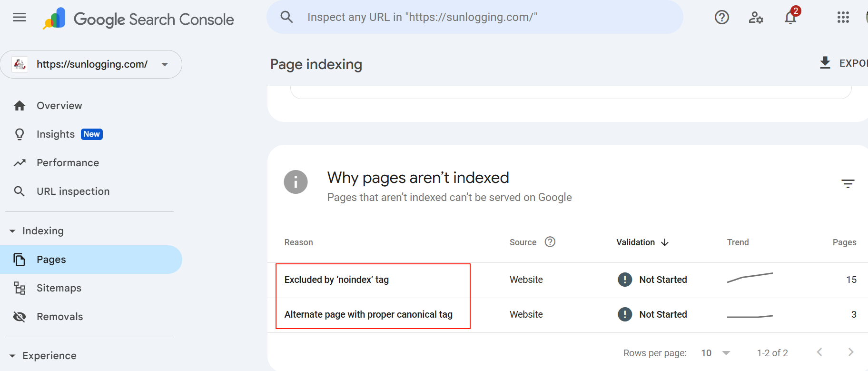Open the Google apps grid
Viewport: 868px width, 371px height.
843,18
